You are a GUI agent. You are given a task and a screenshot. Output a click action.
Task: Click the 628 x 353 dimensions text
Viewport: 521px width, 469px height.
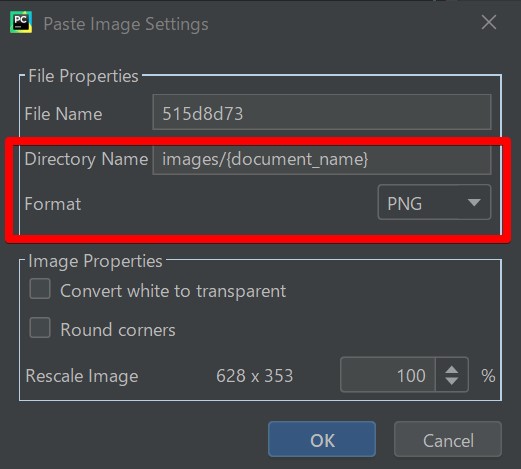tap(255, 376)
